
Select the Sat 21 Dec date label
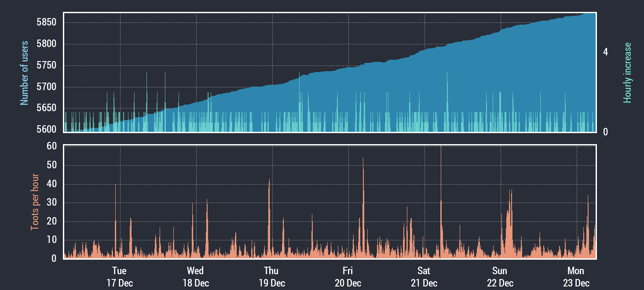pos(424,277)
